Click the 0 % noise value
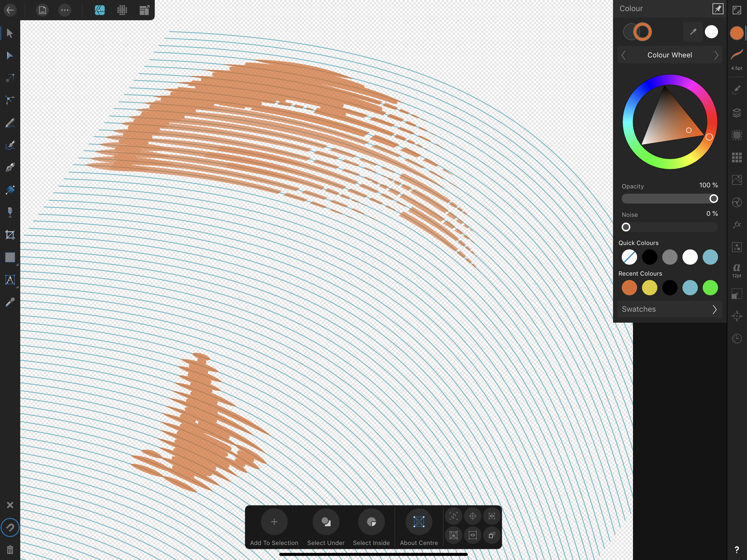This screenshot has height=560, width=747. [712, 214]
